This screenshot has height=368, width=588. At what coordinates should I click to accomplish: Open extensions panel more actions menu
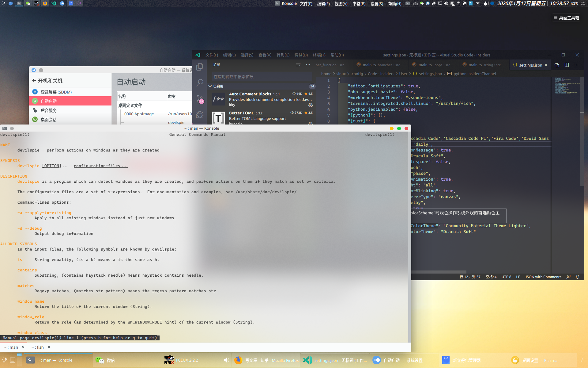point(308,65)
